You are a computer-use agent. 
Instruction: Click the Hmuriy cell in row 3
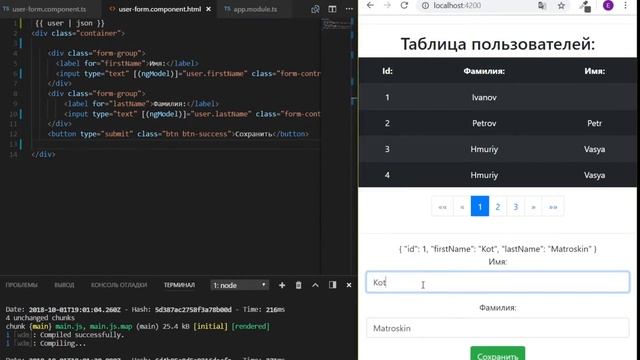484,149
